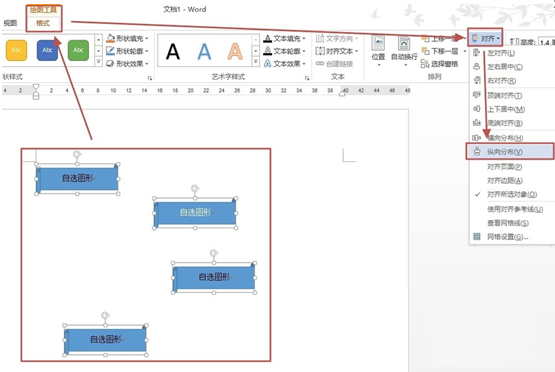Image resolution: width=555 pixels, height=372 pixels.
Task: Expand the 下移一层 dropdown arrow
Action: click(465, 51)
